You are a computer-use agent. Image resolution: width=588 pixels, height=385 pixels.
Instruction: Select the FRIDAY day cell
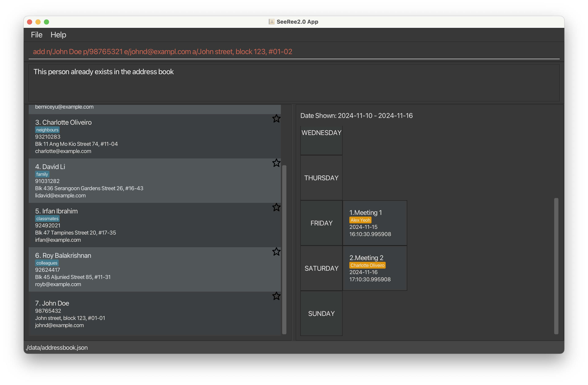(x=321, y=223)
